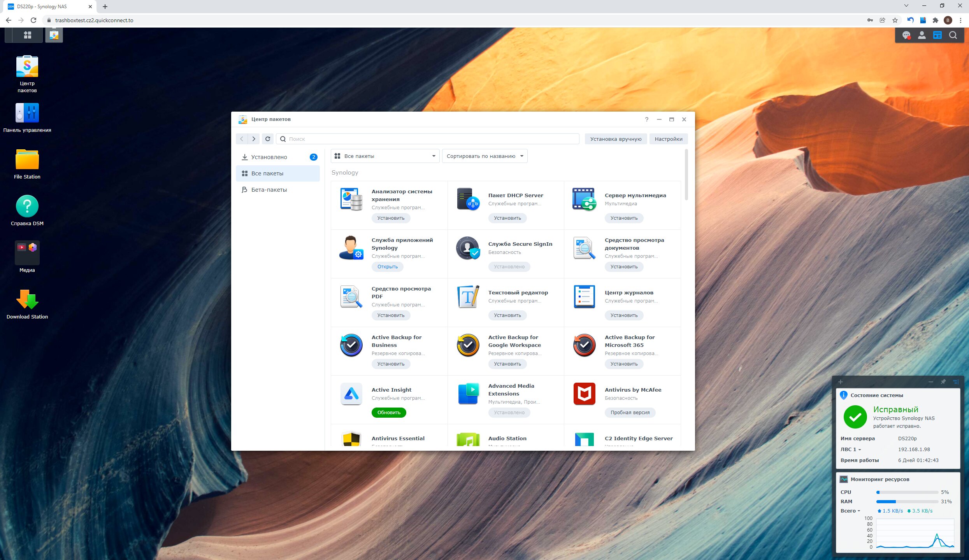
Task: Update Active Insight with Обновить button
Action: pos(389,413)
